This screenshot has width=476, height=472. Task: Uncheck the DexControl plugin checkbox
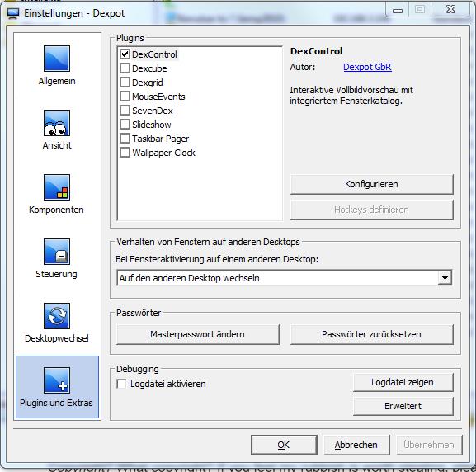click(125, 54)
